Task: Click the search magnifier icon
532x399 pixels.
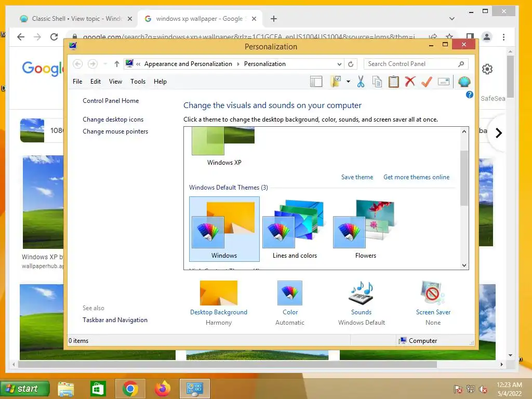Action: [461, 64]
